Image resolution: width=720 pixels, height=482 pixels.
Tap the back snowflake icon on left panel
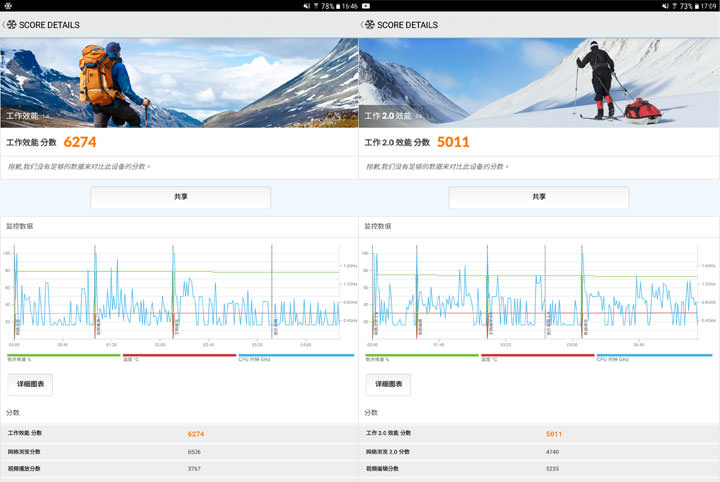[11, 24]
